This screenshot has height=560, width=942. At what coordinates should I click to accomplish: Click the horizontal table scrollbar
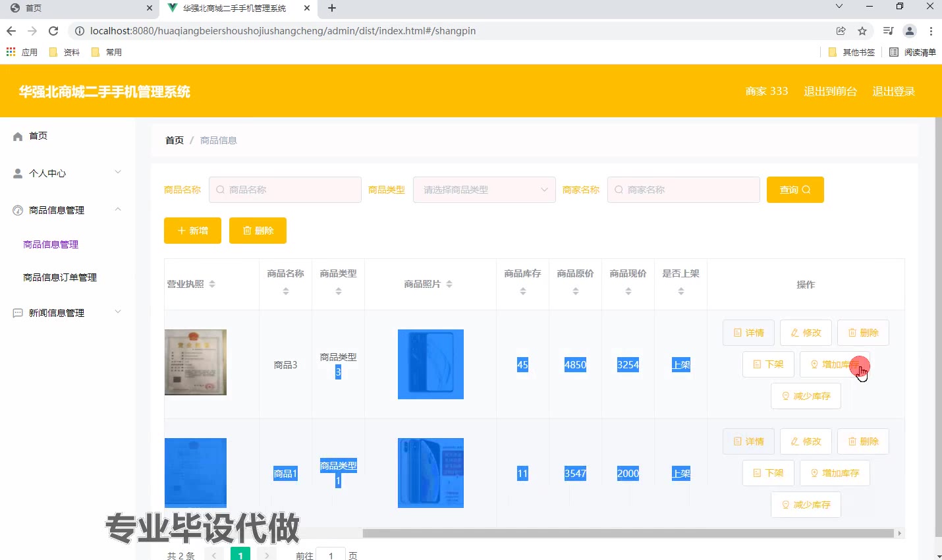pyautogui.click(x=628, y=533)
